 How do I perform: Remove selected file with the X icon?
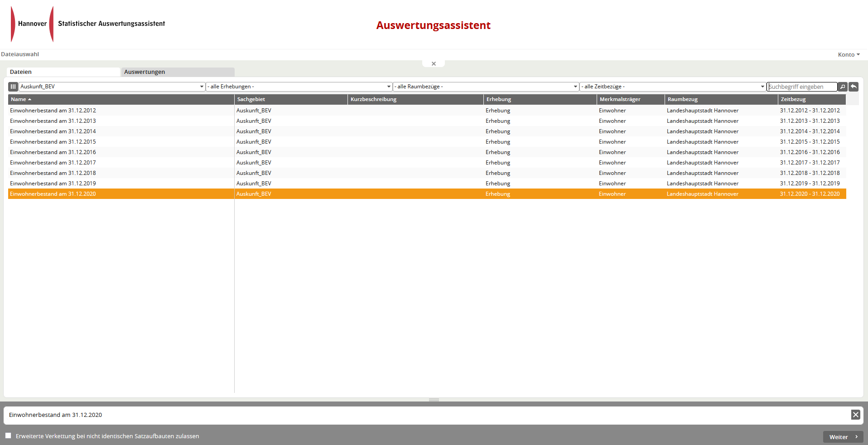(855, 415)
